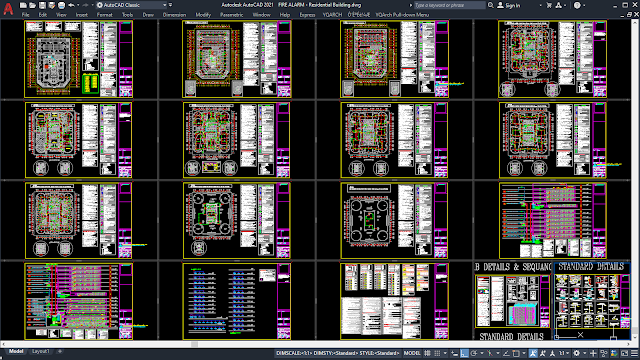Click the isolate objects status icon
Viewport: 640px width, 360px height.
pyautogui.click(x=604, y=353)
